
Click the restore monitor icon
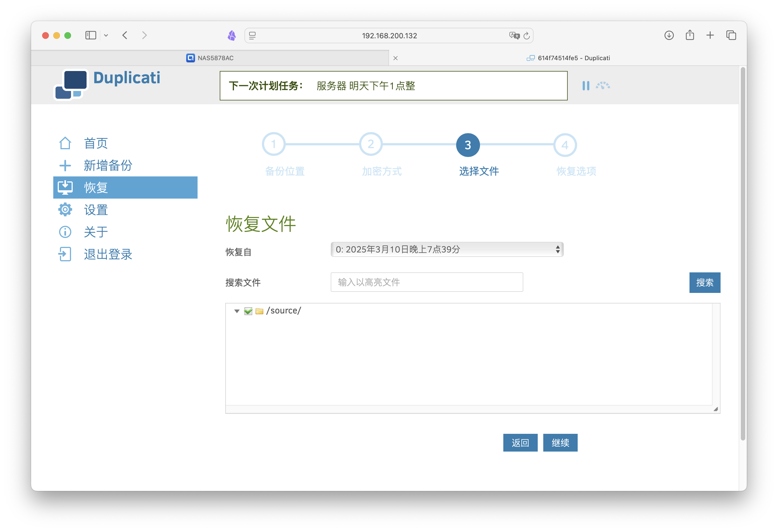(65, 188)
